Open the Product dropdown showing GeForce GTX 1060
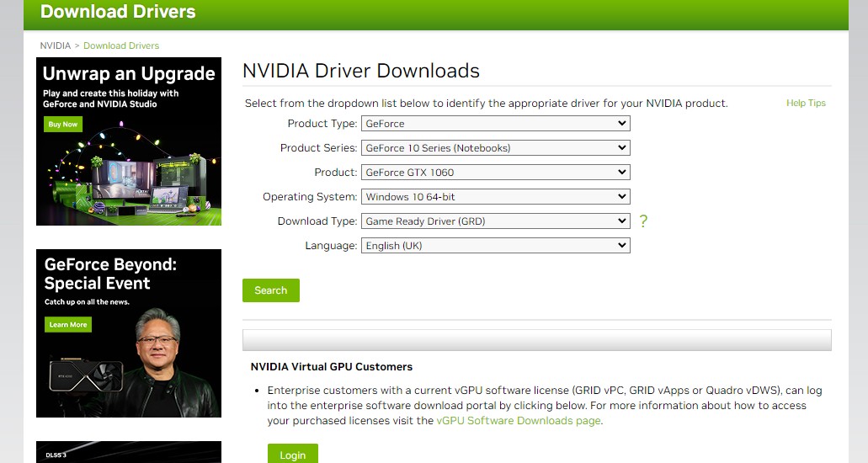Viewport: 868px width, 463px height. coord(495,173)
